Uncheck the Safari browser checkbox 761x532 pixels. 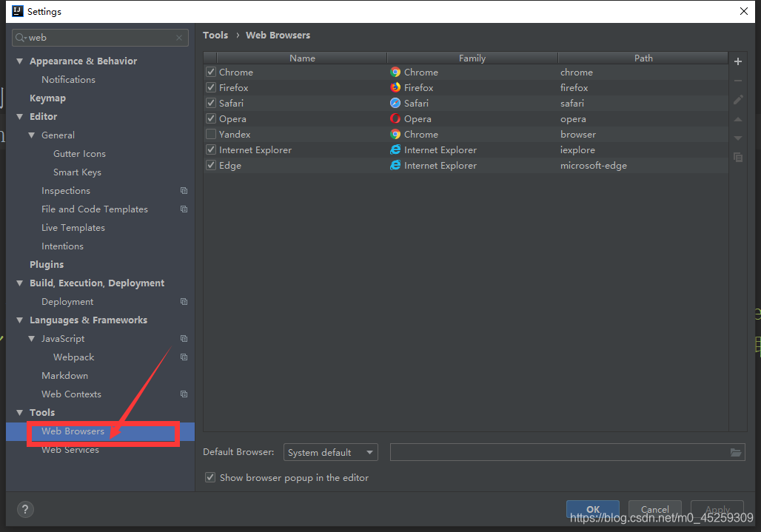[x=211, y=104]
